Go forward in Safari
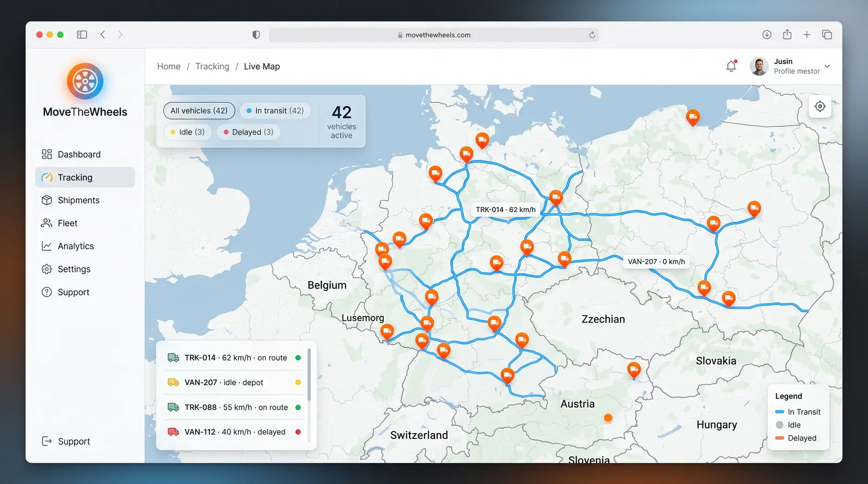 [x=120, y=35]
